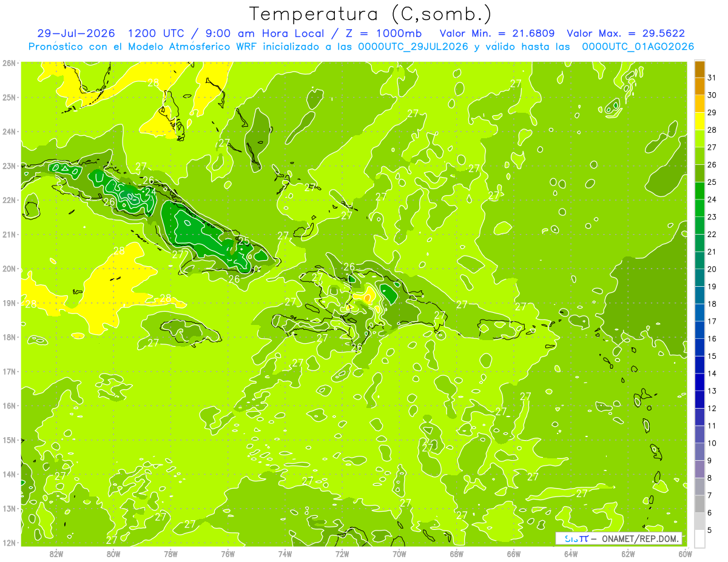Click the '0000UTC_29JUL2026' initialization stamp
Image resolution: width=728 pixels, height=562 pixels.
[413, 47]
